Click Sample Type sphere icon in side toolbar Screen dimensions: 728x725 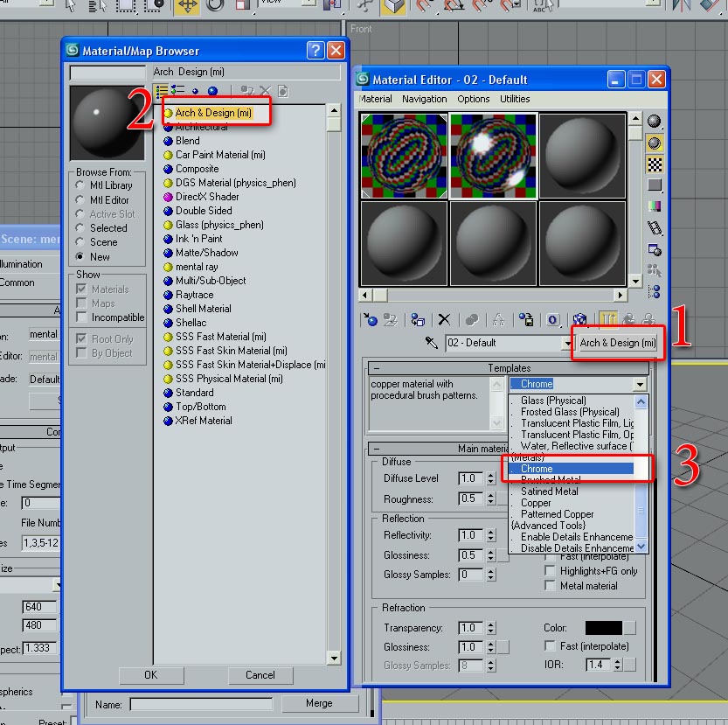[655, 122]
